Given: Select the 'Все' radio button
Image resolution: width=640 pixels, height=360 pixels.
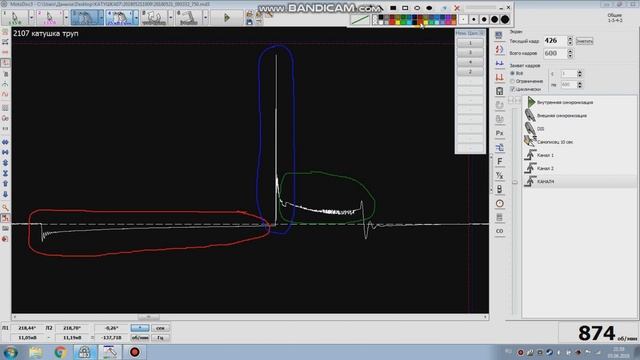Looking at the screenshot, I should coord(513,73).
